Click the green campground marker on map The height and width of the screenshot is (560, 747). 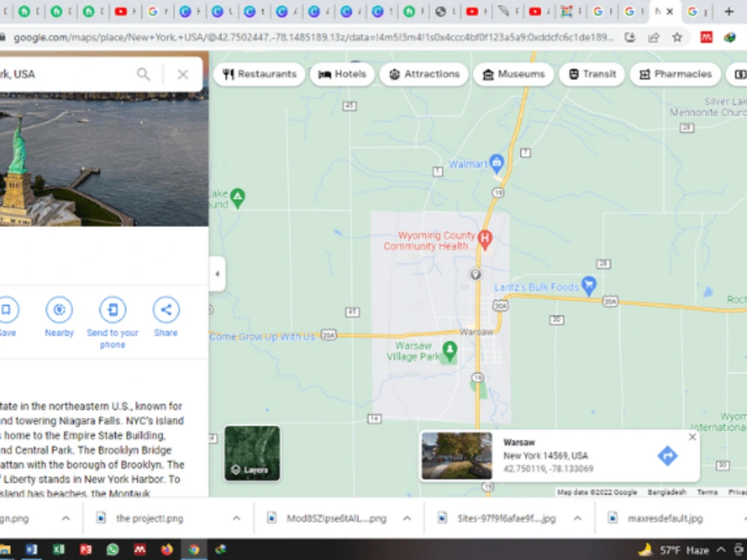pos(238,198)
